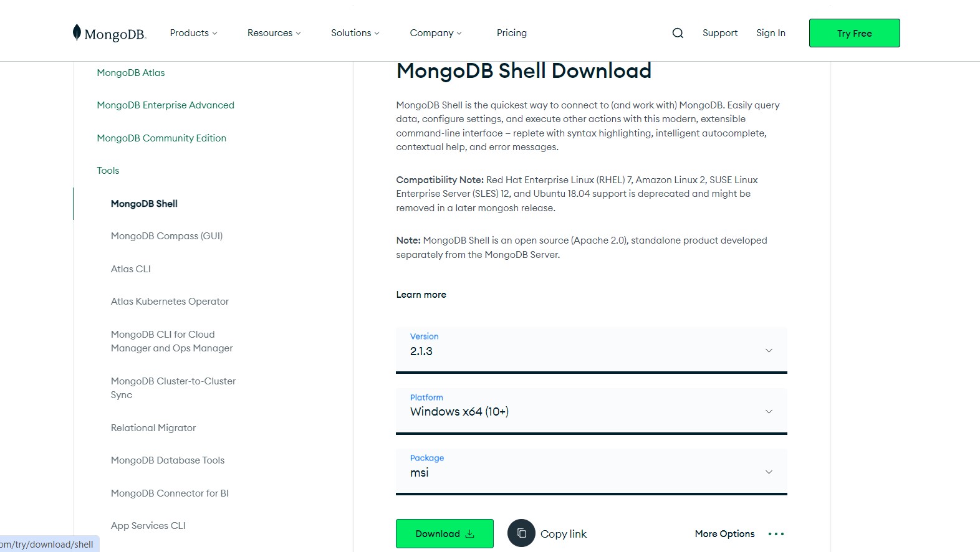Click Sign In
The width and height of the screenshot is (980, 552).
(771, 33)
